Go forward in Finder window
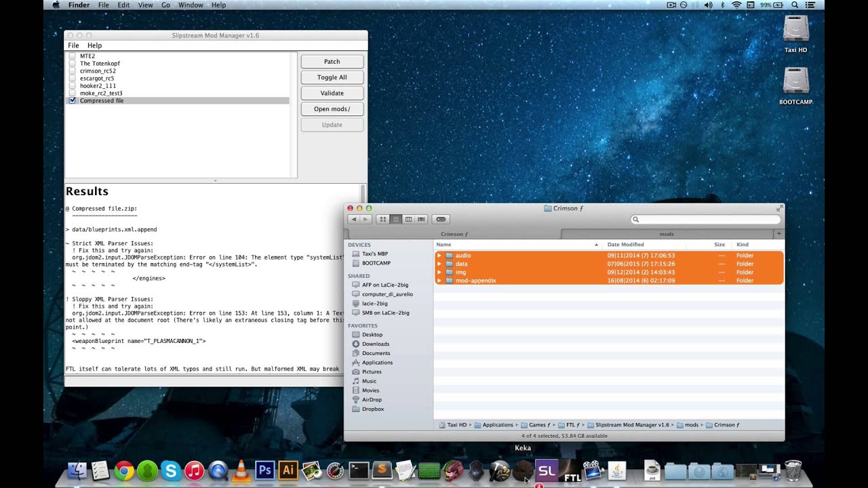868x488 pixels. (x=366, y=219)
